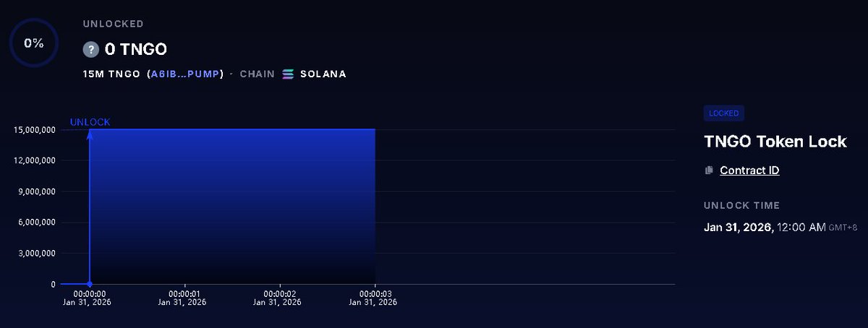Viewport: 868px width, 328px height.
Task: Click the blue locked area of chart
Action: [232, 207]
